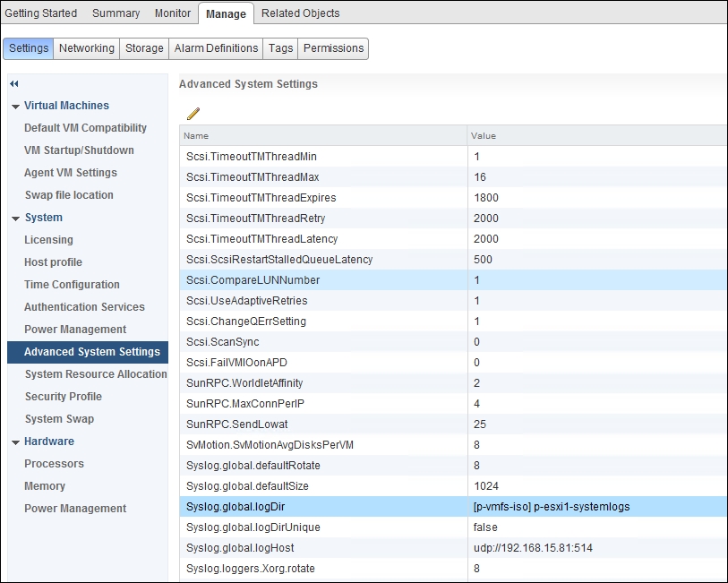Select Security Profile
This screenshot has height=583, width=728.
pos(64,397)
